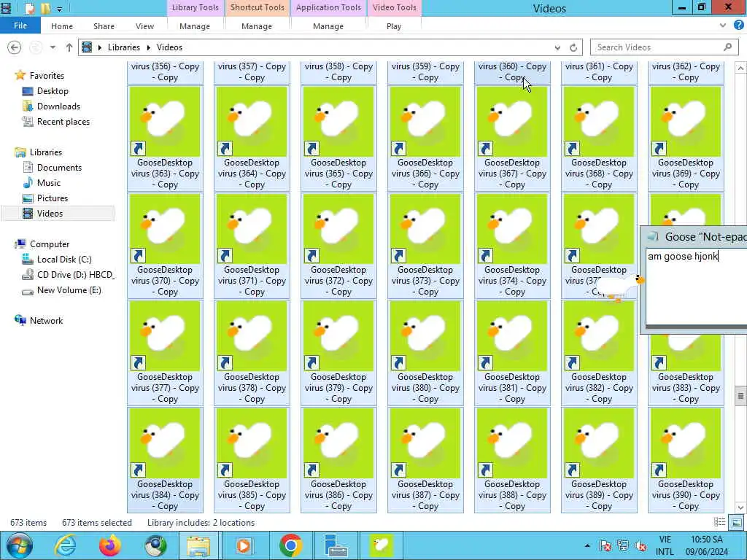Open the Windows Start button

click(19, 545)
